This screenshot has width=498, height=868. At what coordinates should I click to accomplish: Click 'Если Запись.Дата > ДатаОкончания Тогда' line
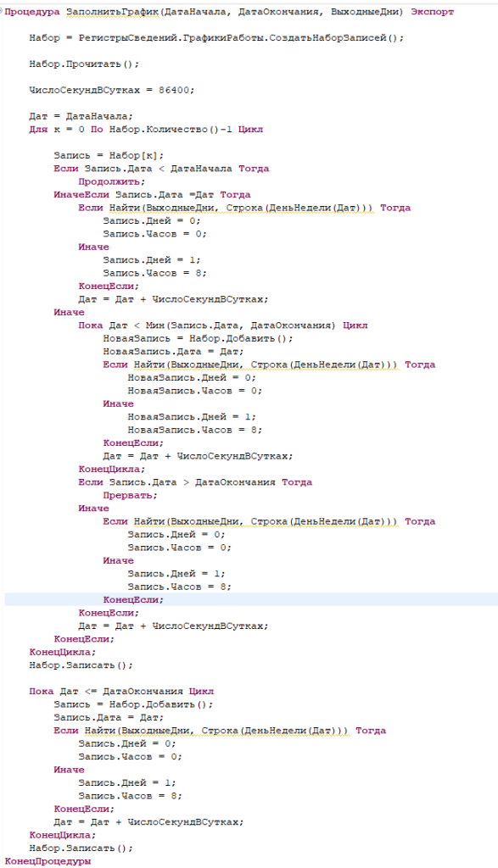195,482
